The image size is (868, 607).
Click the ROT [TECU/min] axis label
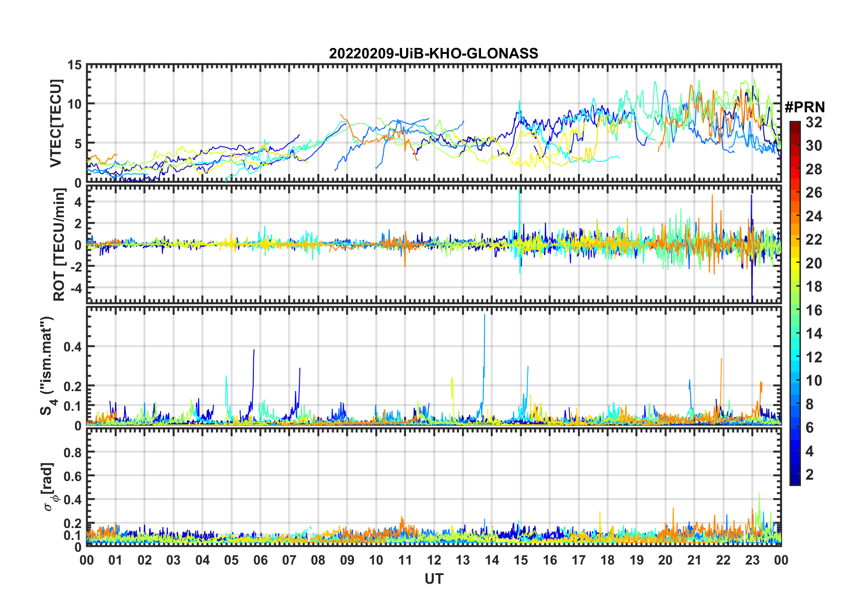(x=59, y=245)
